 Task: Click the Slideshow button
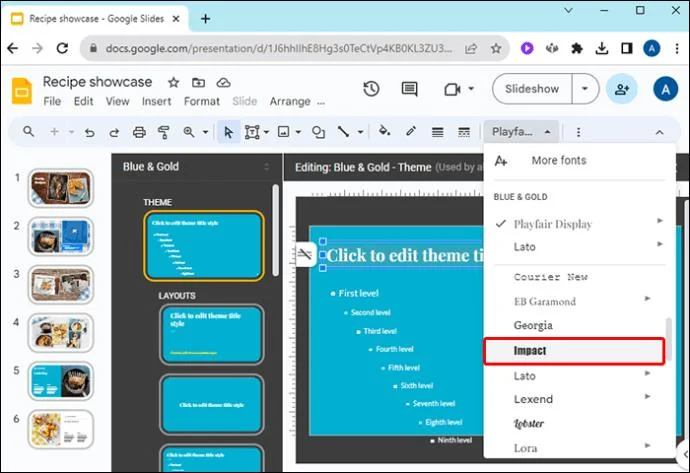pos(532,89)
